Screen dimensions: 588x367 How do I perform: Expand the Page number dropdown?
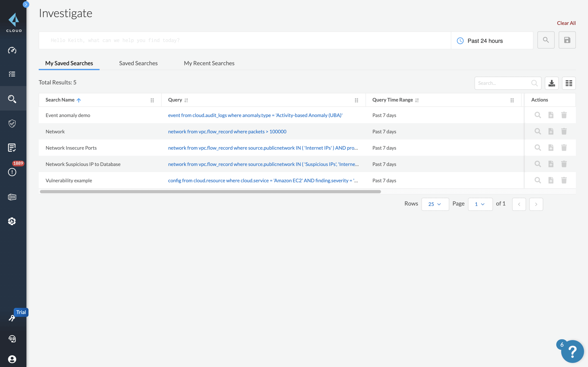pos(479,204)
